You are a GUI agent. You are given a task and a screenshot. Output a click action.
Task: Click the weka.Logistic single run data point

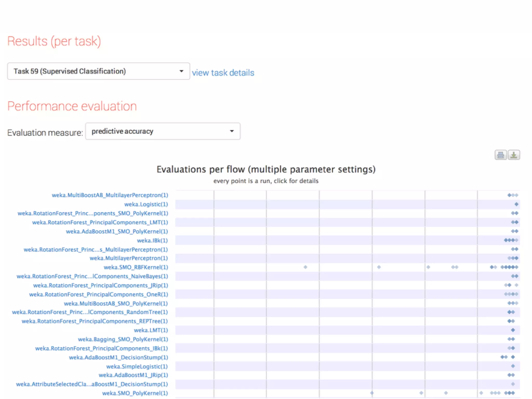tap(516, 204)
